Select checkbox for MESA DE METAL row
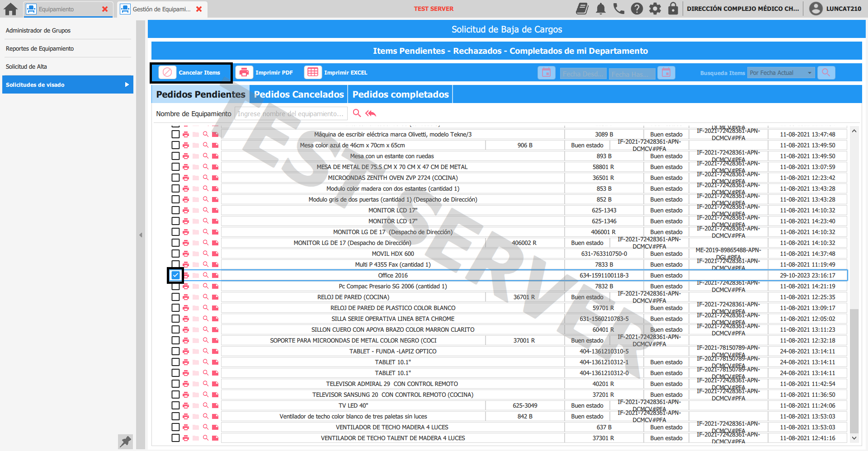This screenshot has width=868, height=451. (175, 167)
